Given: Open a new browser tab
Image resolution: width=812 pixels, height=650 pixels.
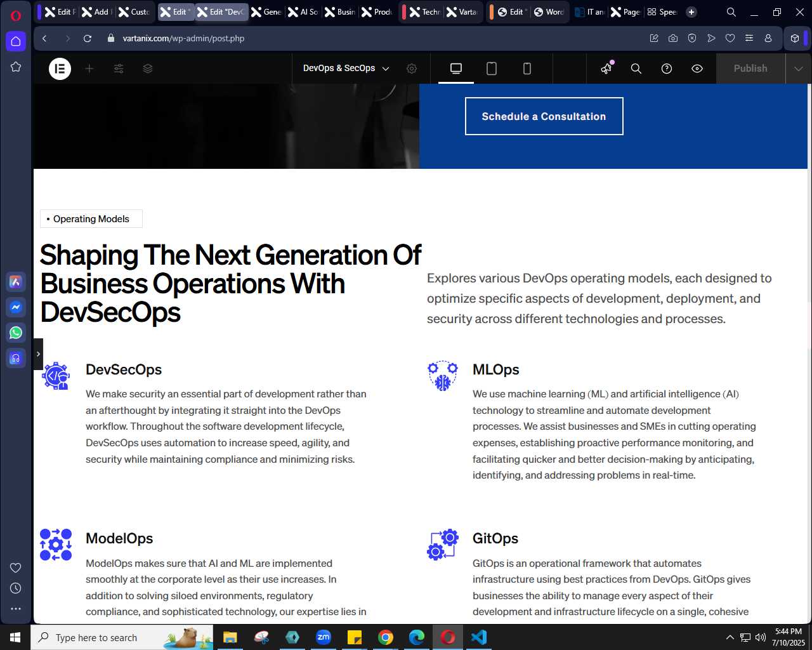Looking at the screenshot, I should pos(691,12).
